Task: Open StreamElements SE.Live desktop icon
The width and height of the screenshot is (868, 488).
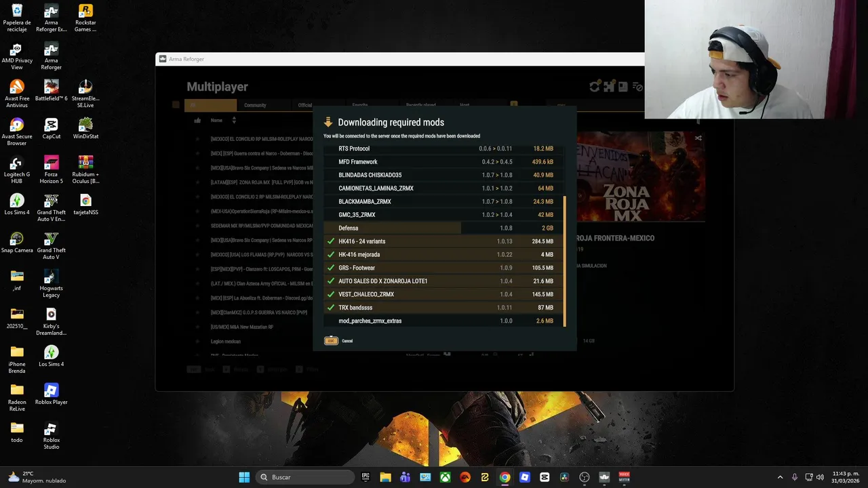Action: coord(85,94)
